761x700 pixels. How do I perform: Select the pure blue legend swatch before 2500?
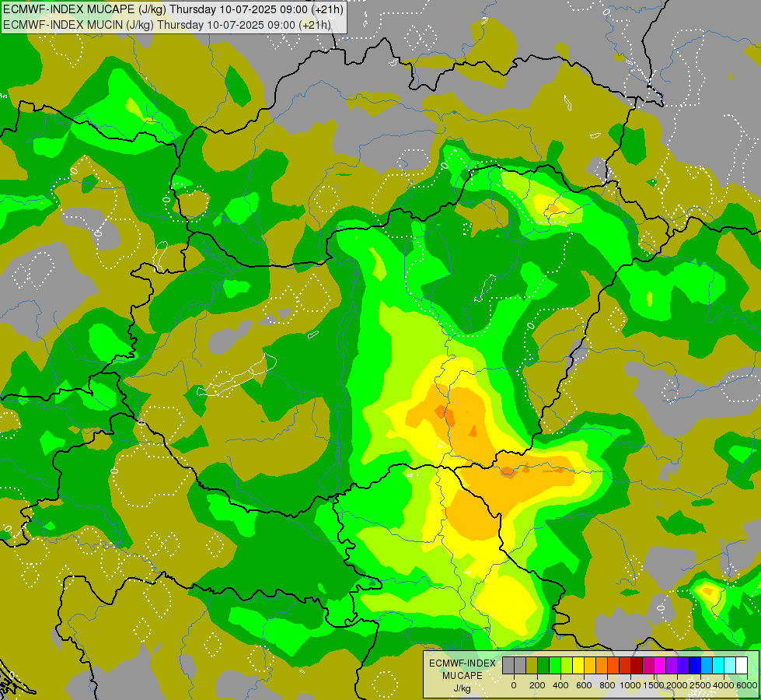696,665
